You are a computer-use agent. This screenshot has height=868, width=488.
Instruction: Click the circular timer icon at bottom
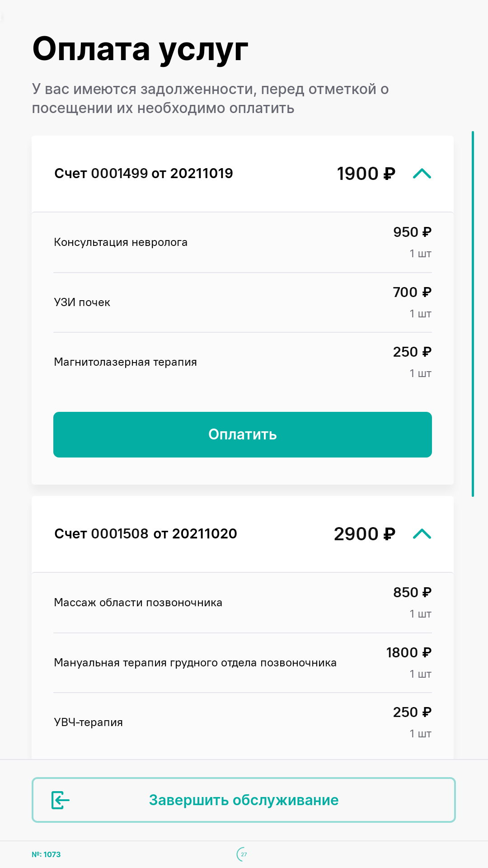click(x=243, y=854)
